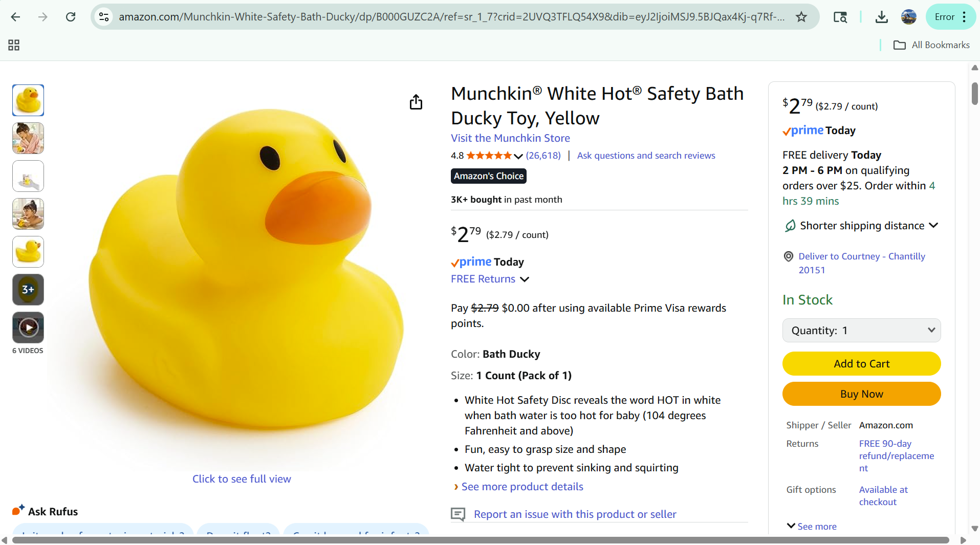The image size is (980, 545).
Task: Bookmark this page with the star icon
Action: coord(801,17)
